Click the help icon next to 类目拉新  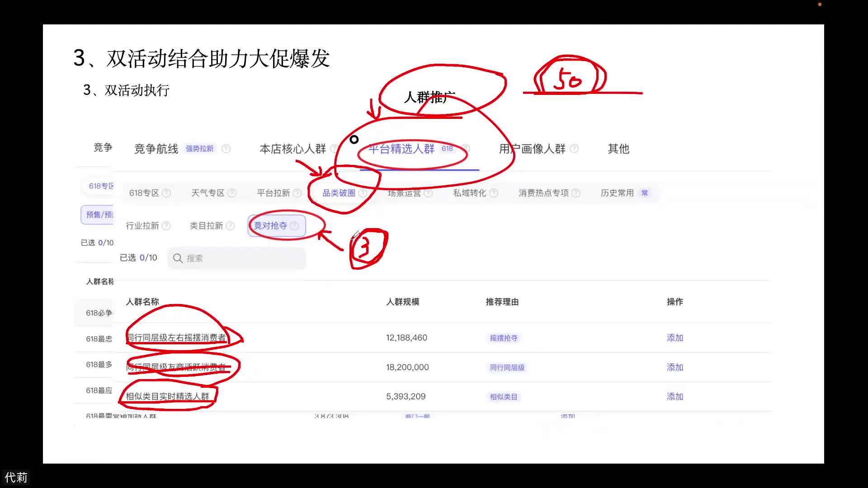231,225
